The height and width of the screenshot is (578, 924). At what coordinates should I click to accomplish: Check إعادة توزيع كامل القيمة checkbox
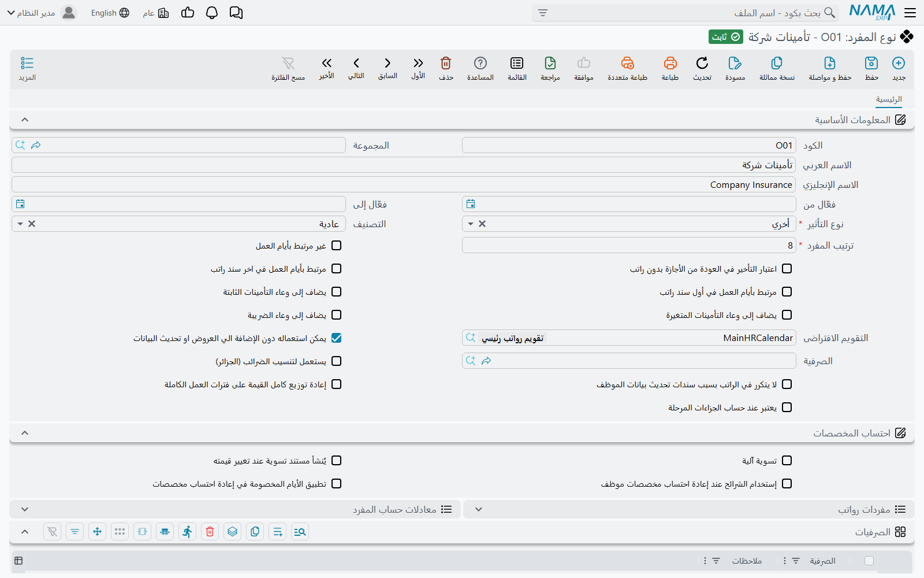point(337,384)
